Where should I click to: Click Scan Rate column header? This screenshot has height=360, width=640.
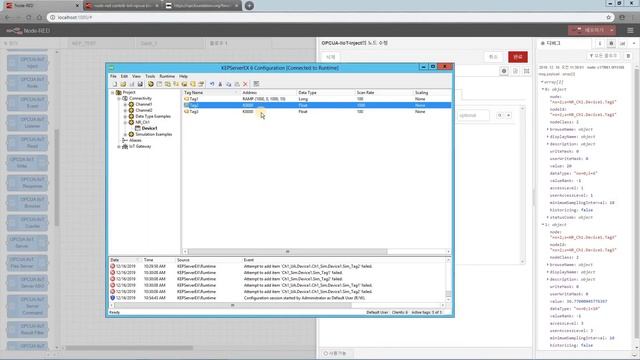(384, 93)
